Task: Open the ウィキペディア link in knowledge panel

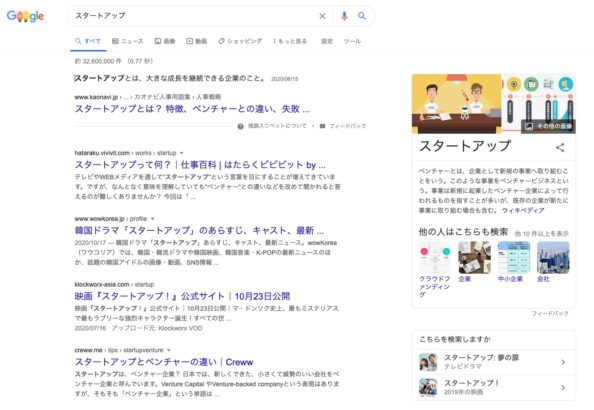Action: click(x=523, y=210)
